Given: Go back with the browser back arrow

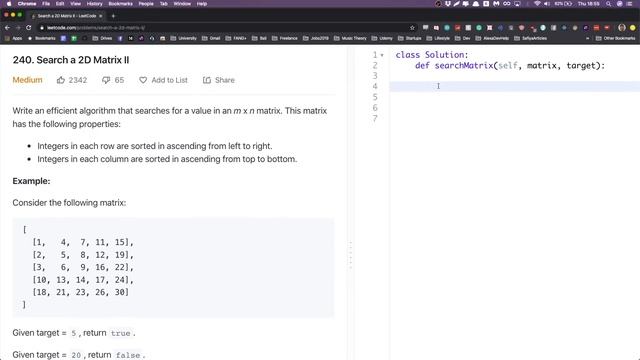Looking at the screenshot, I should (7, 28).
